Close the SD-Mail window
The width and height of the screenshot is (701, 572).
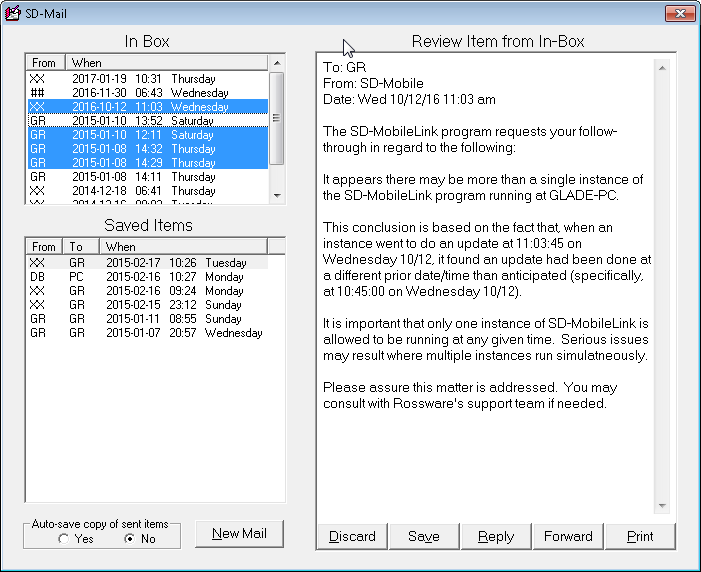click(x=680, y=13)
